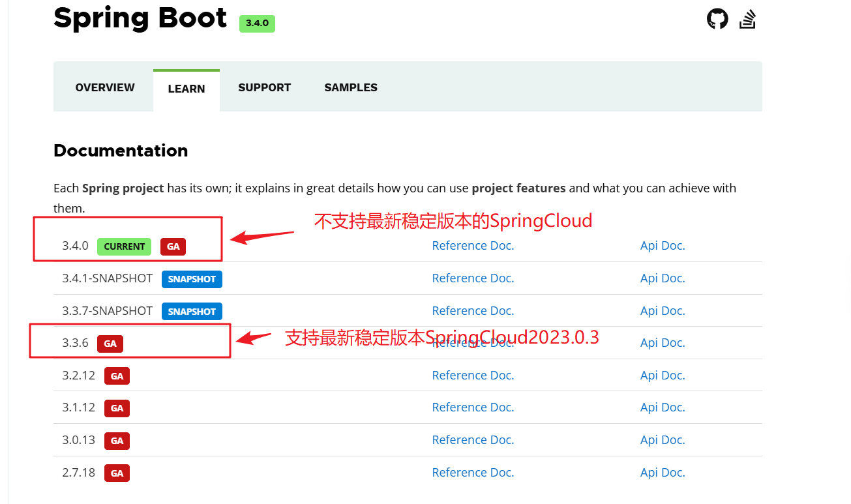Click the version text 3.4.0 in the table

[x=75, y=246]
